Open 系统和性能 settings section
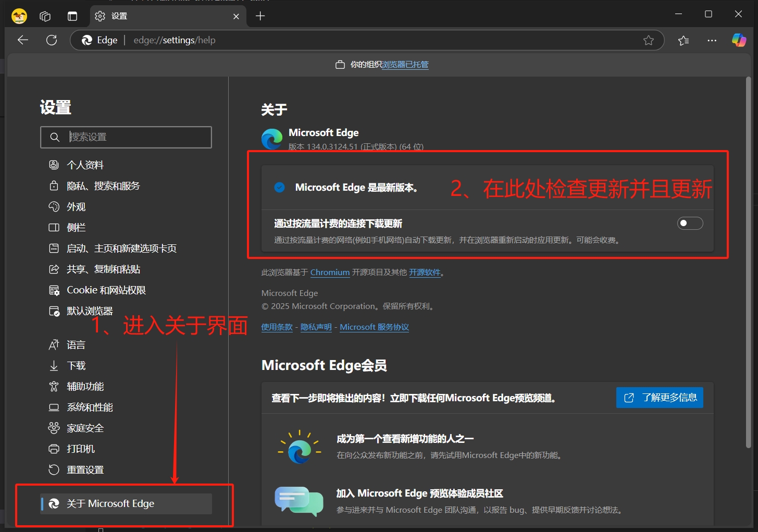This screenshot has height=532, width=758. pyautogui.click(x=90, y=407)
